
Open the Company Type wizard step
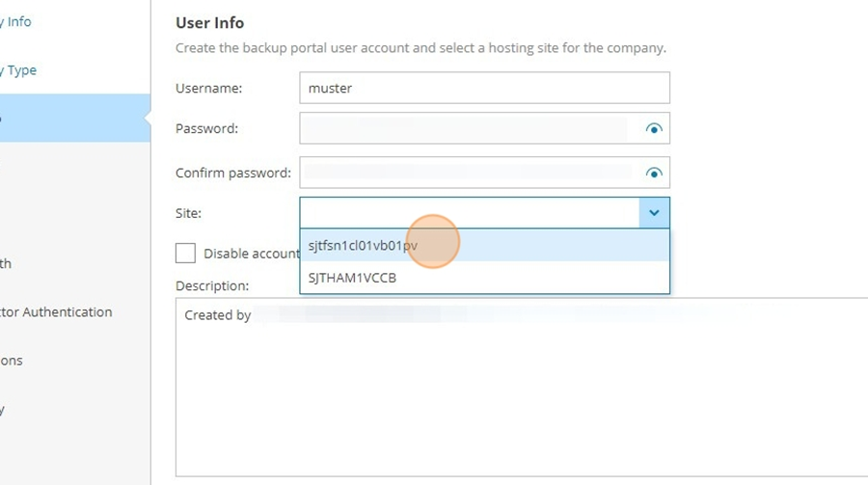pyautogui.click(x=18, y=70)
